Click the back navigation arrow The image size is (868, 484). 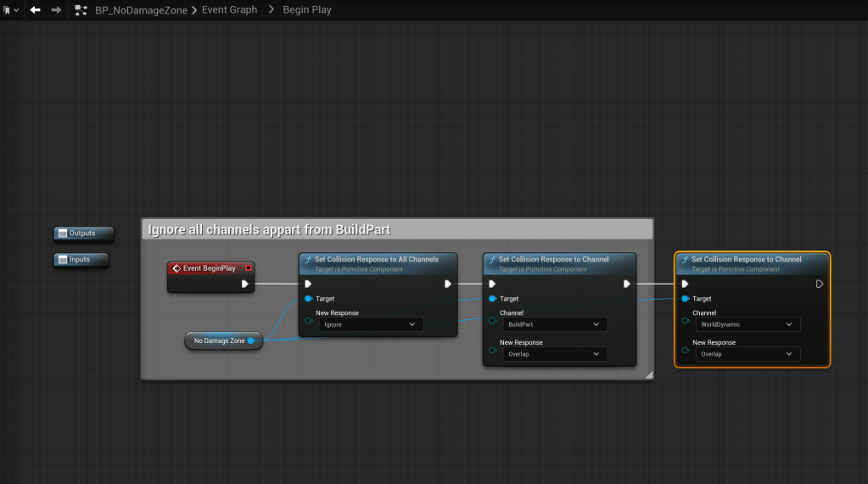pyautogui.click(x=35, y=10)
